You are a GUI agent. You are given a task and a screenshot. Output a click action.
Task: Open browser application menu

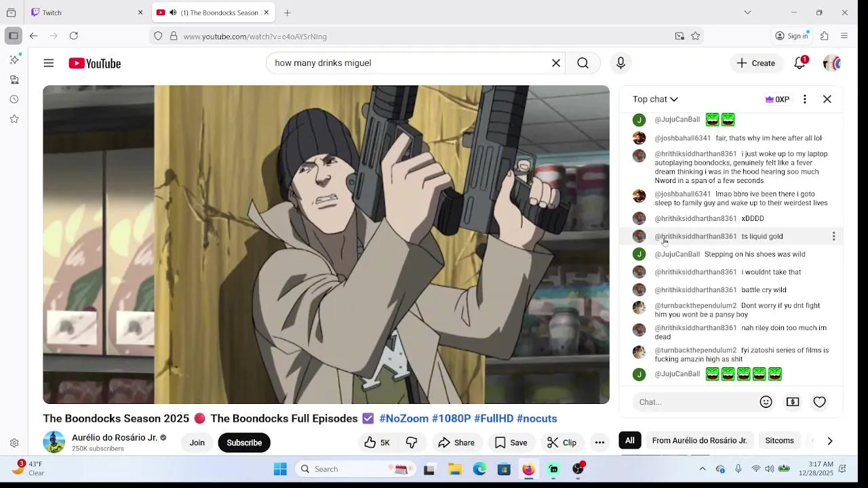[844, 36]
